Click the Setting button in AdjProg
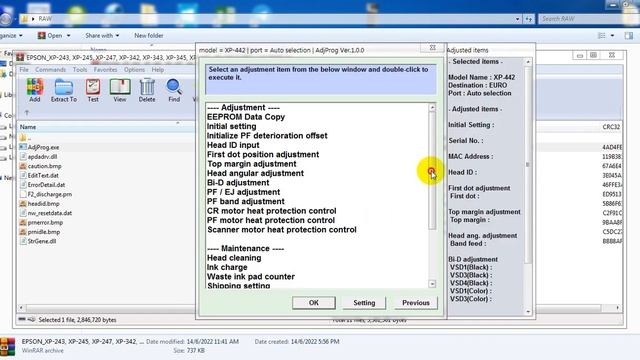 click(364, 303)
